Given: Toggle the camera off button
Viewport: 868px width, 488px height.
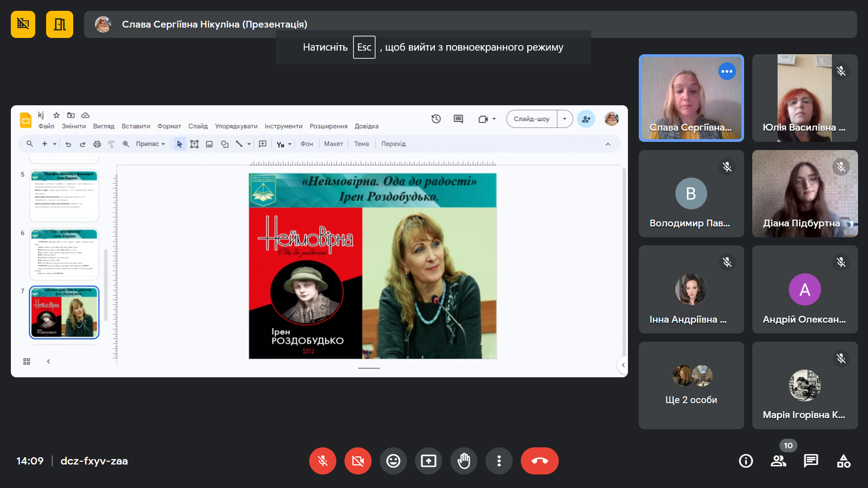Looking at the screenshot, I should (358, 461).
